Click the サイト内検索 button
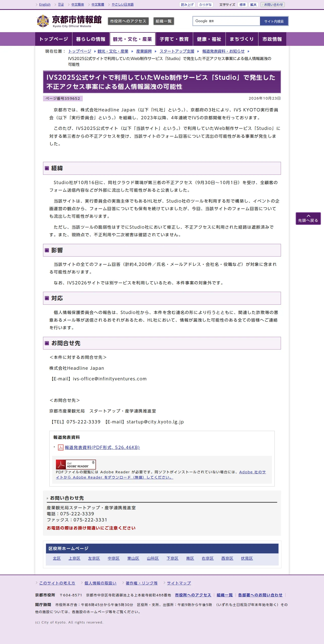 tap(274, 21)
